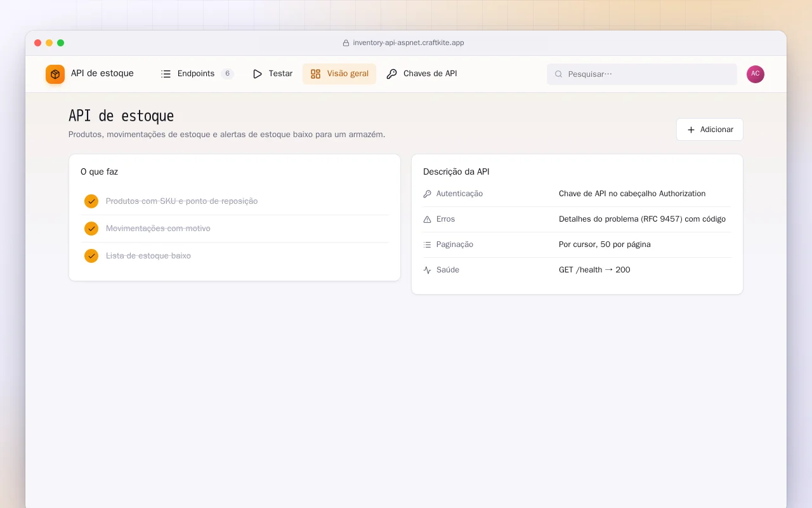Click the 'Descrição da API' card heading
The height and width of the screenshot is (508, 812).
tap(456, 172)
